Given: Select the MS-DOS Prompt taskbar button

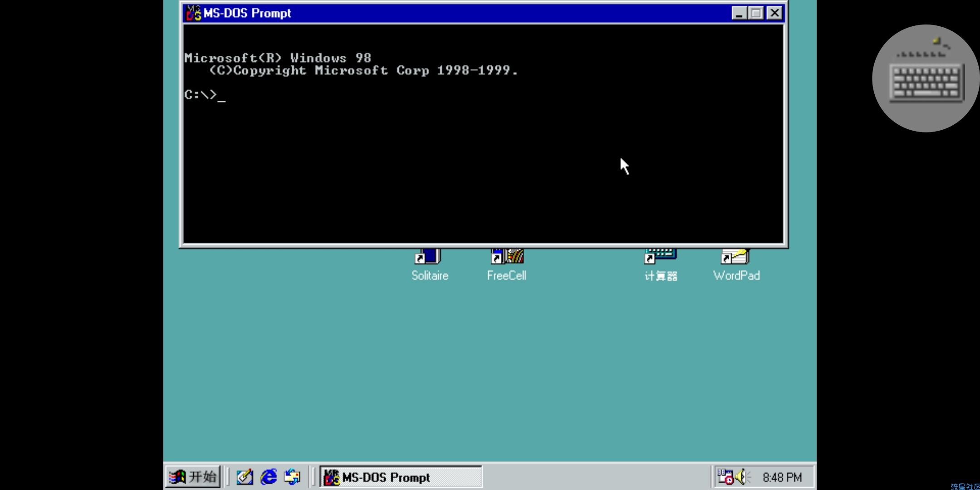Looking at the screenshot, I should [x=401, y=477].
